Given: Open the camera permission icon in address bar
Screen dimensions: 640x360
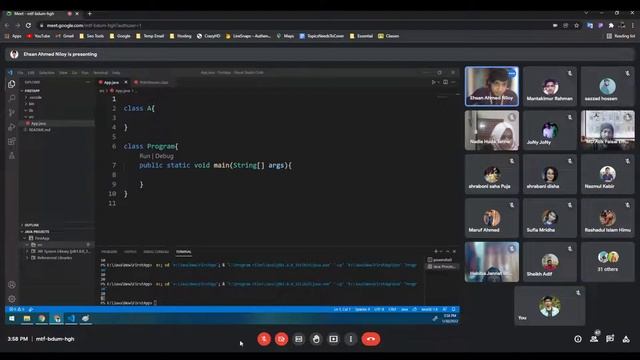Looking at the screenshot, I should coord(555,25).
